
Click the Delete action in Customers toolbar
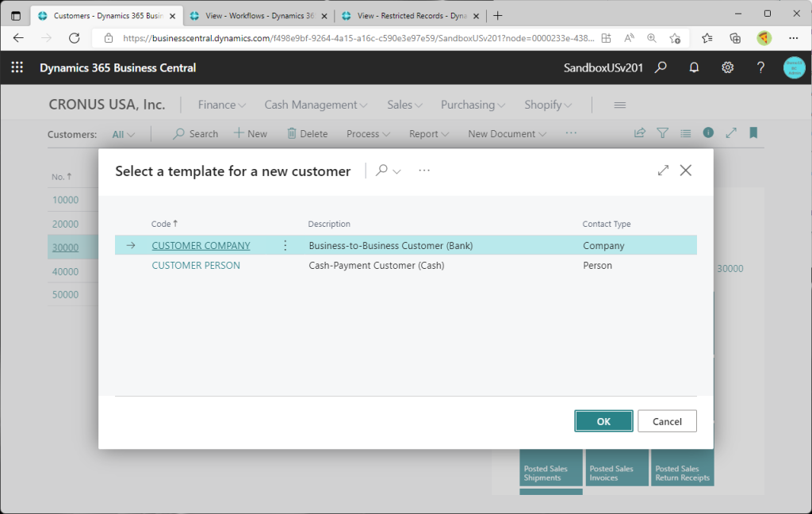pyautogui.click(x=308, y=134)
